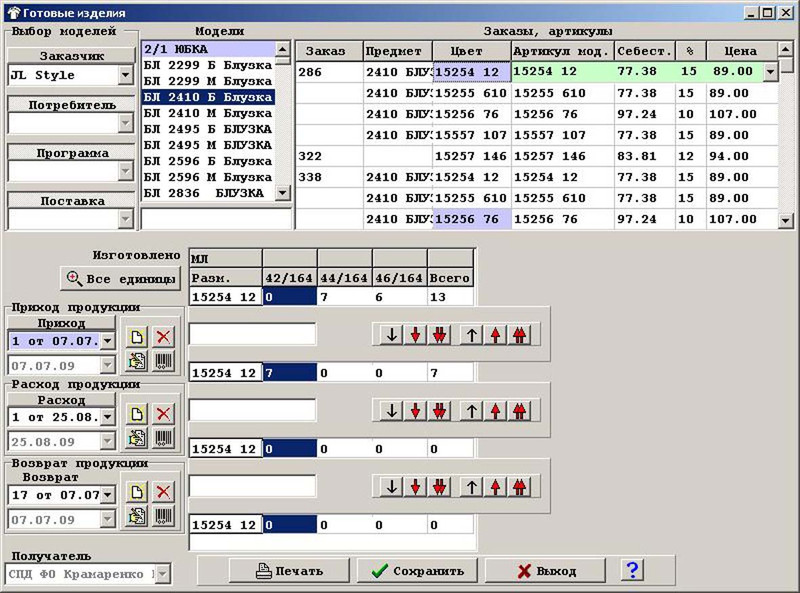This screenshot has width=800, height=593.
Task: Select model БЛ 2495 Б БЛУЗКА in the list
Action: click(208, 129)
